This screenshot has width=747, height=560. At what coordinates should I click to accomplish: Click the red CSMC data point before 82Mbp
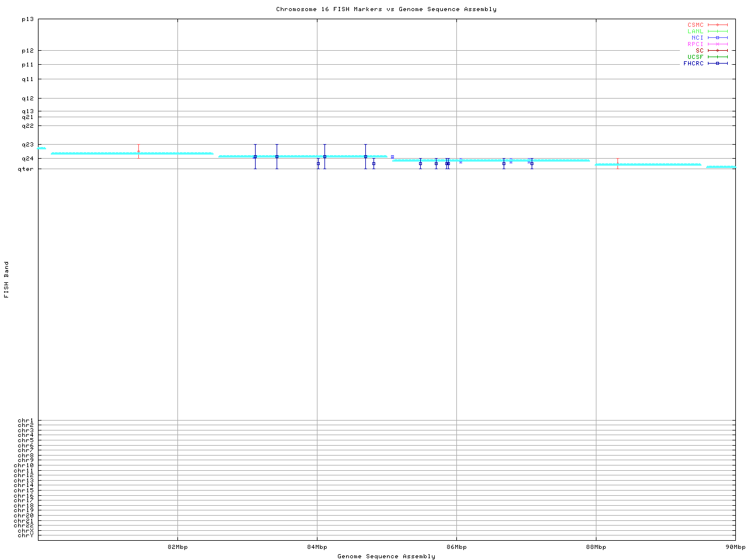(138, 152)
